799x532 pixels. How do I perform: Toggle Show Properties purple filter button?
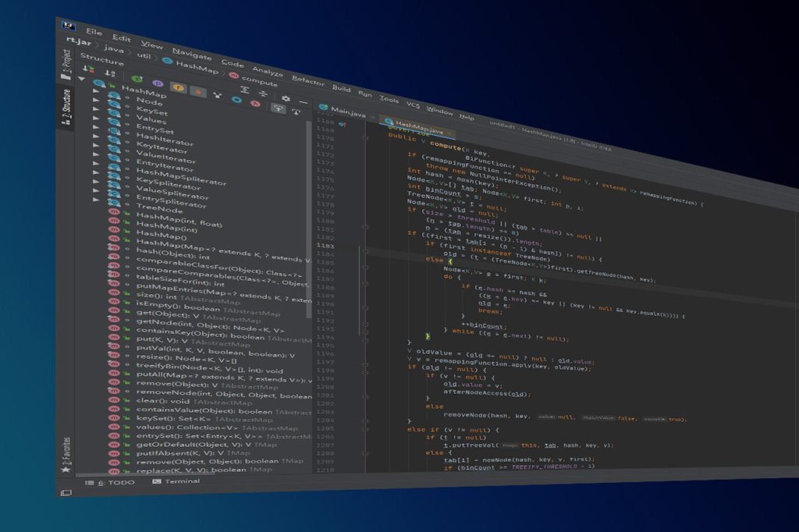pyautogui.click(x=157, y=82)
